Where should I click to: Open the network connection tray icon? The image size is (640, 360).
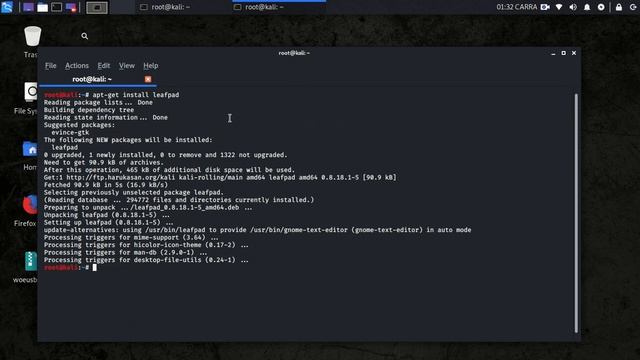click(x=559, y=7)
